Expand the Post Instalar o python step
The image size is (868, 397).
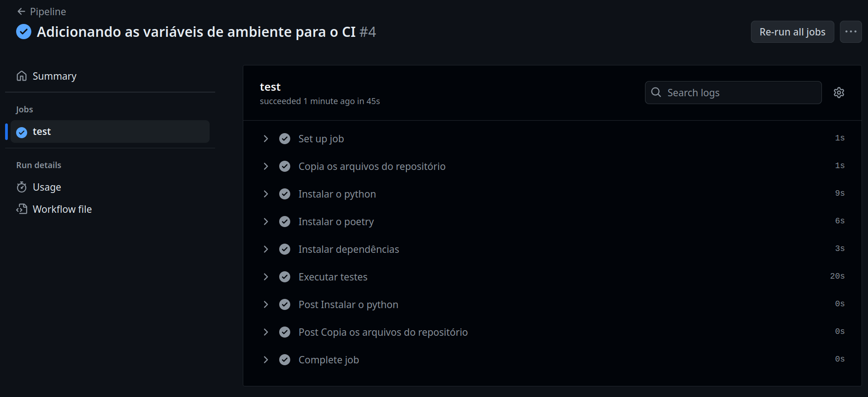(266, 304)
